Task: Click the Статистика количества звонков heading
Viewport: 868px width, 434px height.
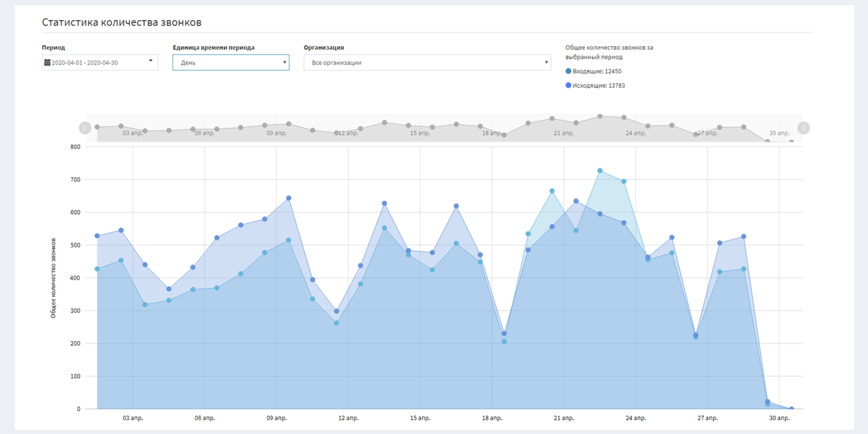Action: (121, 22)
